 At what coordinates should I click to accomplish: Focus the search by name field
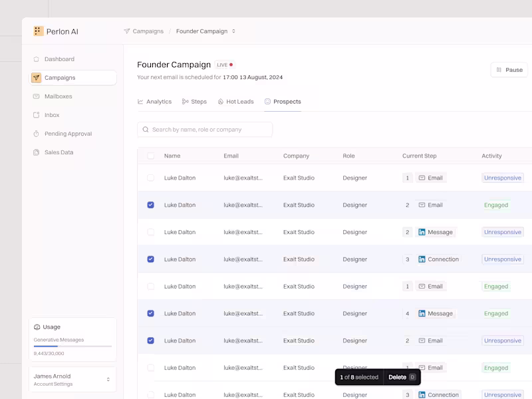click(x=209, y=130)
